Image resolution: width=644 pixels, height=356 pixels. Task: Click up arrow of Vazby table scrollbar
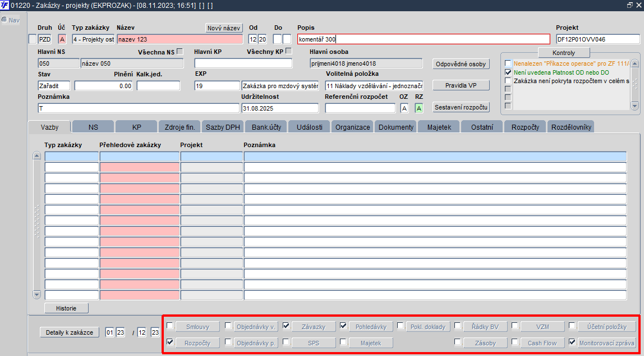[x=36, y=156]
